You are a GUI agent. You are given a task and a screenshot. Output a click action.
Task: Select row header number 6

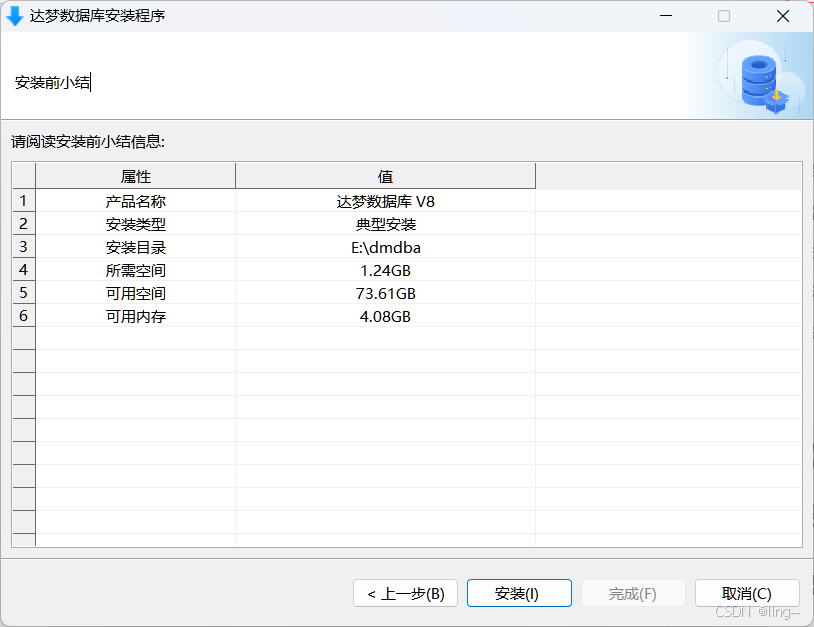coord(23,316)
